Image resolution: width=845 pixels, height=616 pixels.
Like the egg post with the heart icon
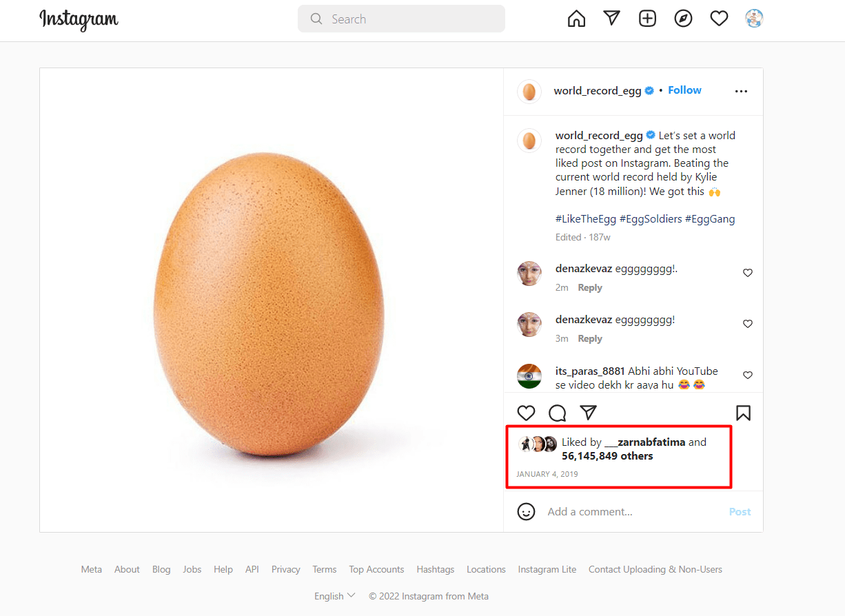click(x=526, y=412)
